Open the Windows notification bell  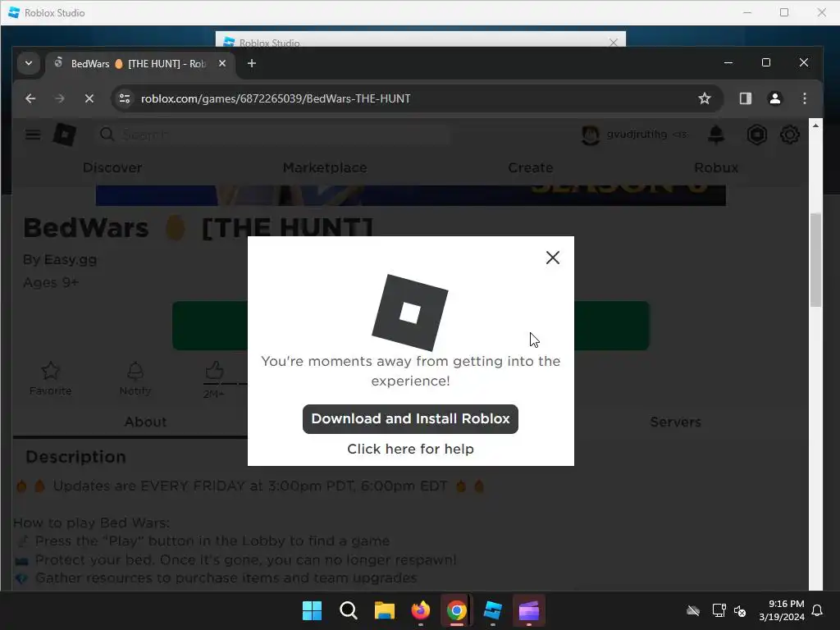817,610
